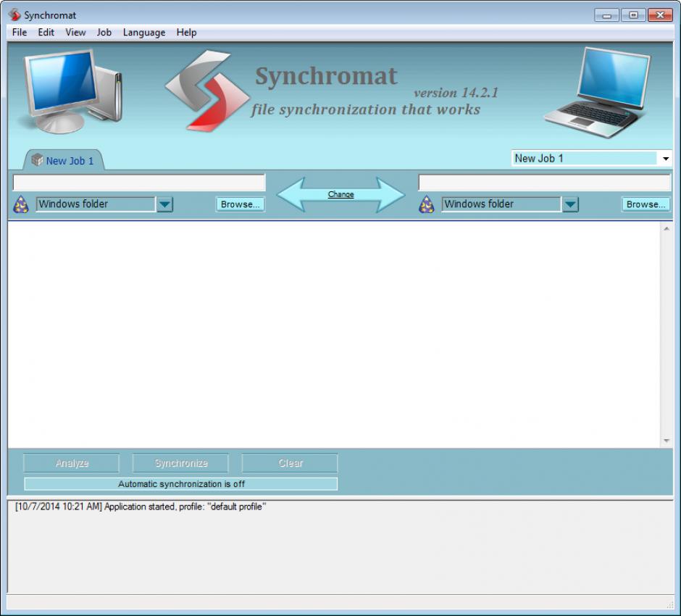681x616 pixels.
Task: Open the File menu
Action: (x=20, y=33)
